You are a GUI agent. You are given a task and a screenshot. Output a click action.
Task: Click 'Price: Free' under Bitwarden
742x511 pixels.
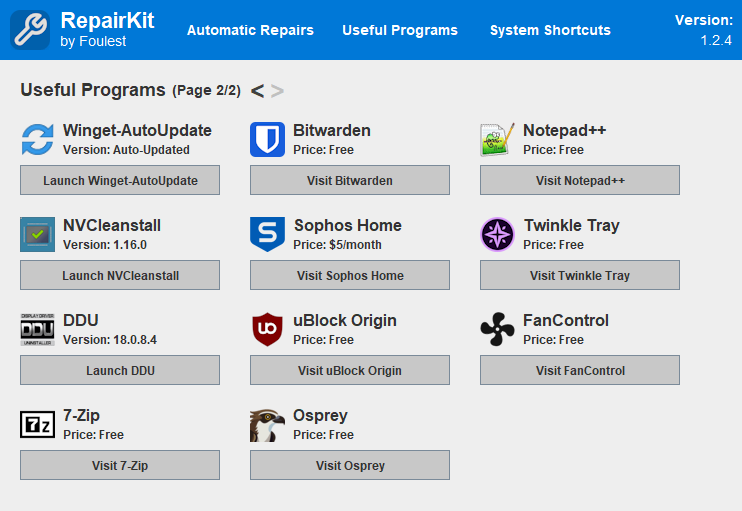pos(324,150)
